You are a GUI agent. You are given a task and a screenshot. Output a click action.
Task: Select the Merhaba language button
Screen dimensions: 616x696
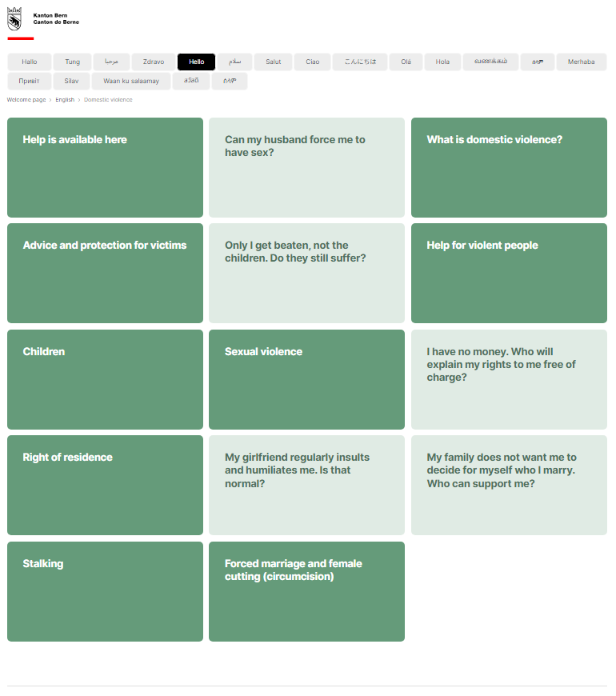tap(582, 62)
